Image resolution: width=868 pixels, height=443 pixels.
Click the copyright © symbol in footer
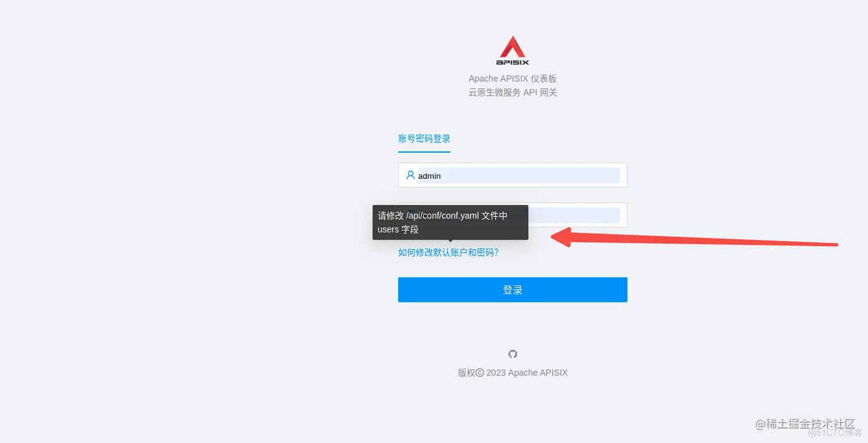pos(480,373)
